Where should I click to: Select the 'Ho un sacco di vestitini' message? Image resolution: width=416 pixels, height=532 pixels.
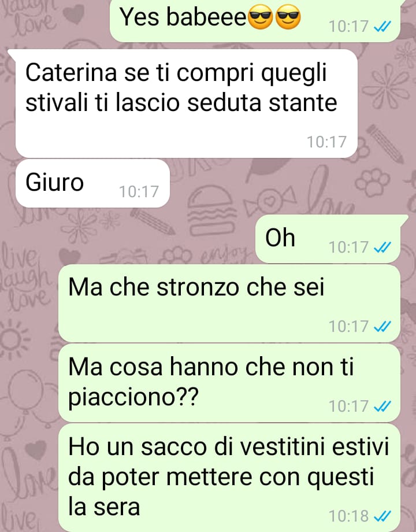(x=229, y=478)
